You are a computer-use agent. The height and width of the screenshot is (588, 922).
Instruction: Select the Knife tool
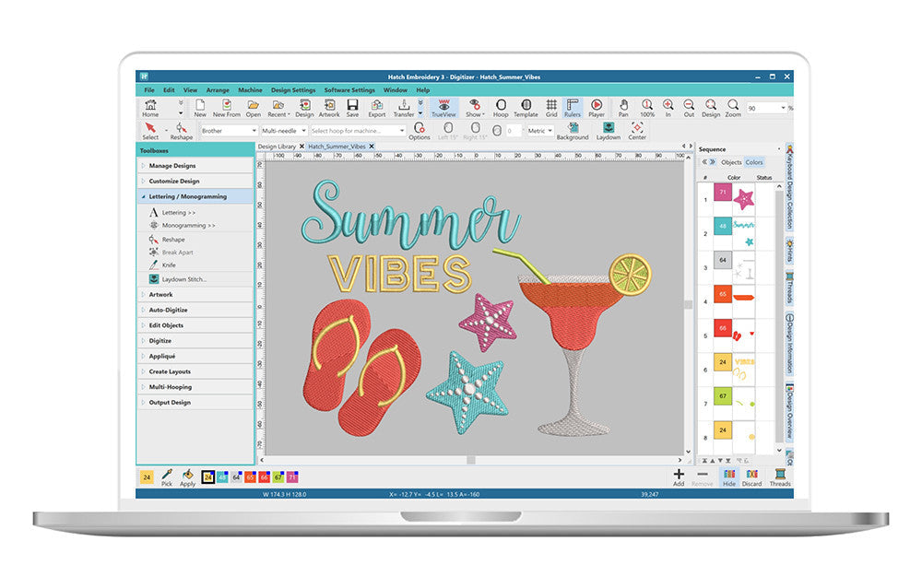coord(167,265)
